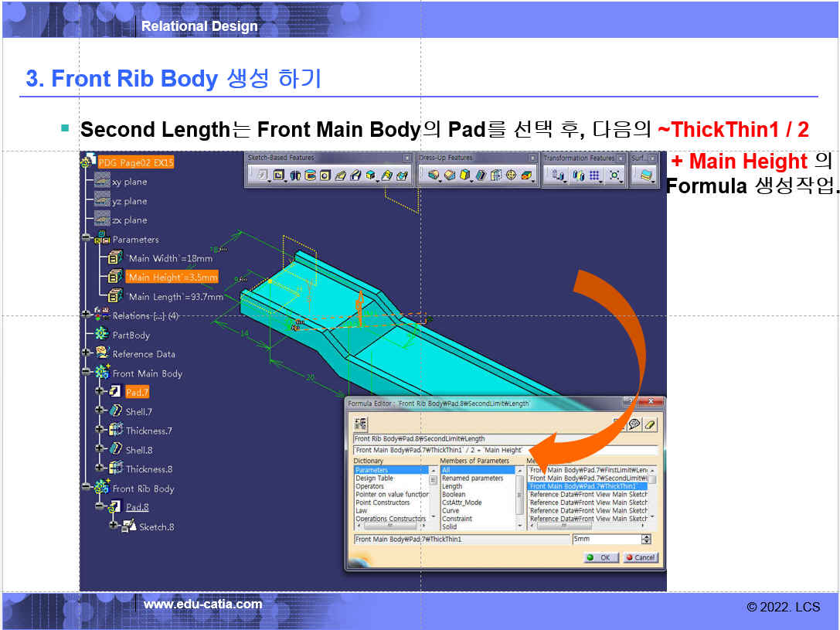This screenshot has width=840, height=630.
Task: Select the 'Main Length'=93.7mm parameter
Action: point(175,297)
